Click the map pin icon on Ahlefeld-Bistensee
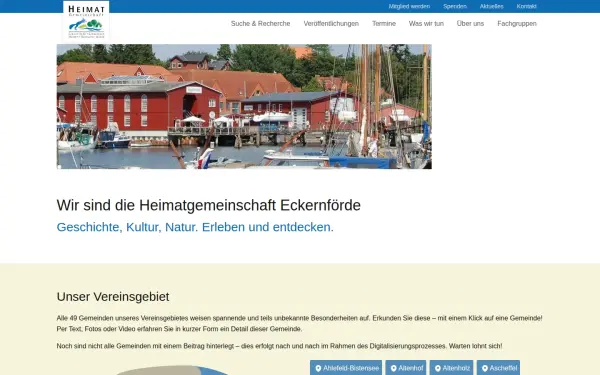 coord(318,368)
